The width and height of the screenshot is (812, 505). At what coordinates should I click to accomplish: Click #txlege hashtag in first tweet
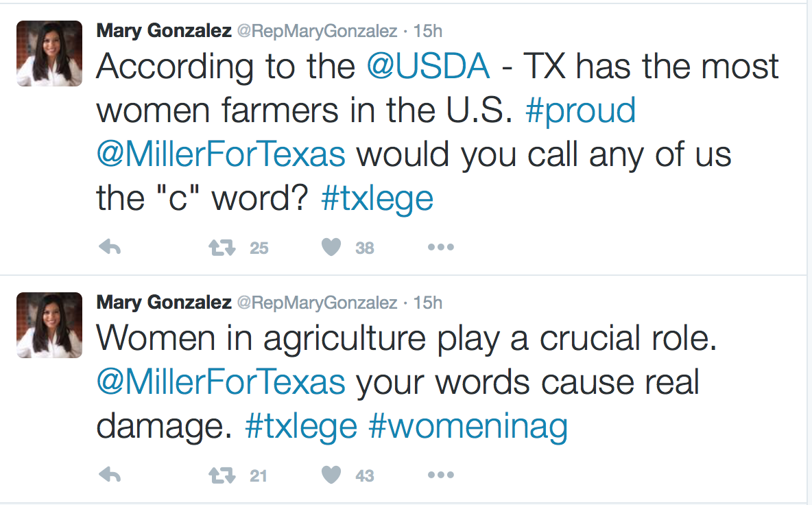(x=377, y=199)
